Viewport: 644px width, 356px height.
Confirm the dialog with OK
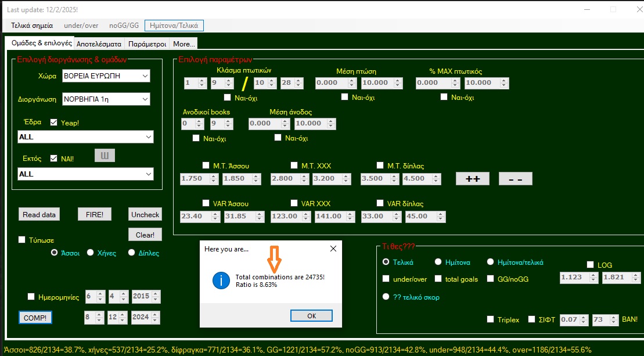pyautogui.click(x=311, y=316)
